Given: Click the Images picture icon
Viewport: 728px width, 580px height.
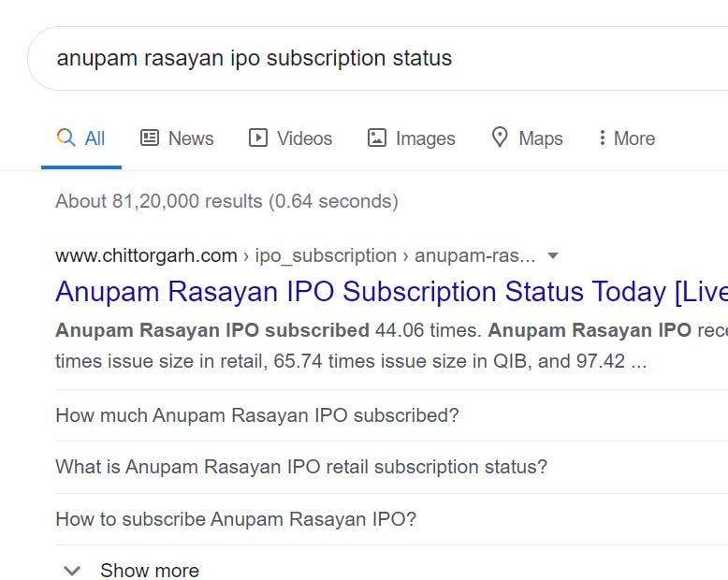Looking at the screenshot, I should pyautogui.click(x=377, y=138).
